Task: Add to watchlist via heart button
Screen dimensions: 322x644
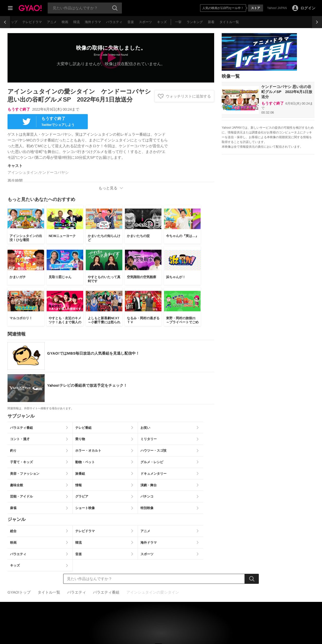Action: tap(184, 96)
